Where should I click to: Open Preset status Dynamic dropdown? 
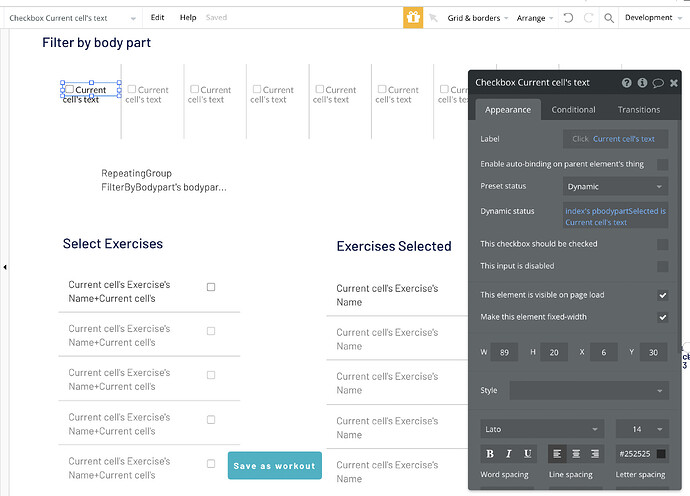615,187
